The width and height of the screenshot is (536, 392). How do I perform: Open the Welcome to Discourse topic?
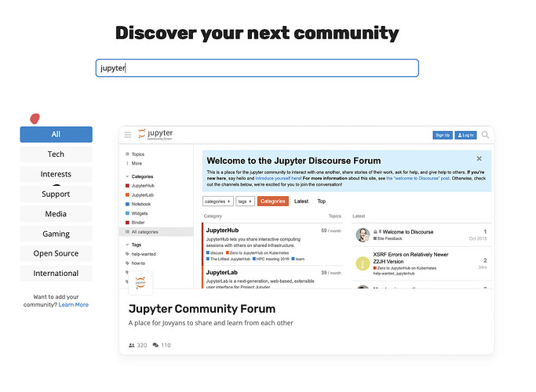click(408, 232)
